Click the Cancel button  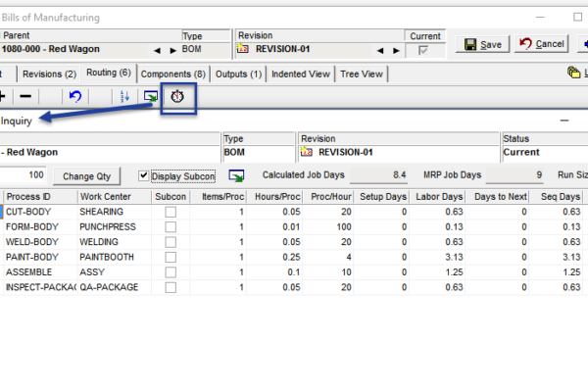(x=542, y=44)
